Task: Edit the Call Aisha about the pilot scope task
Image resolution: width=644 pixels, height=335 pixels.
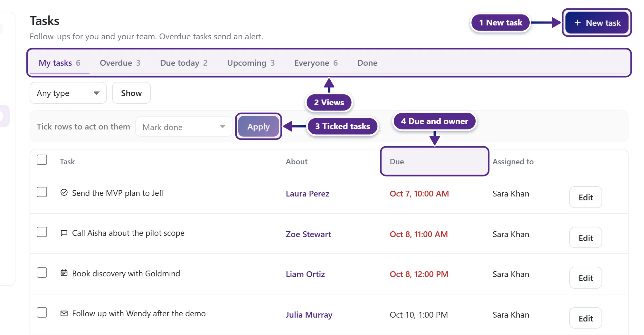Action: click(x=586, y=238)
